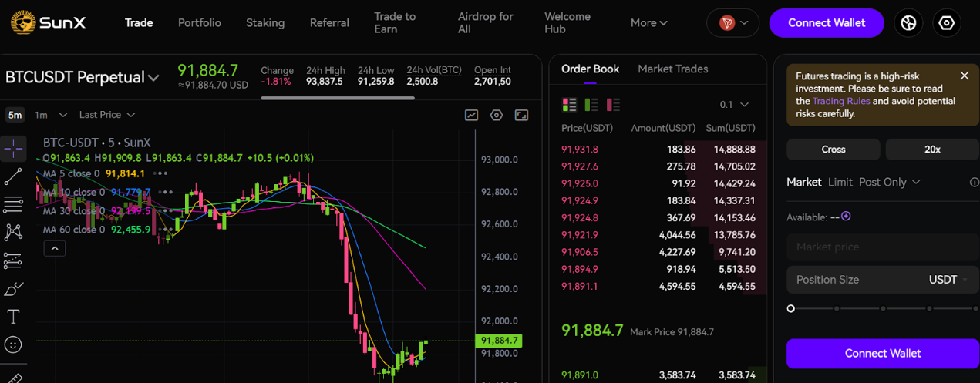This screenshot has height=383, width=980.
Task: Show only buy orders in order book
Action: pos(591,104)
